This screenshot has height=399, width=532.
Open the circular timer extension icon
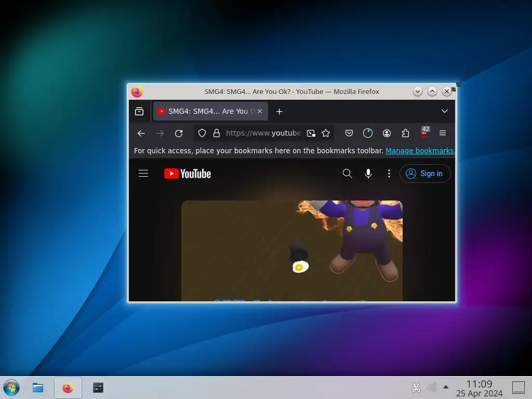368,134
